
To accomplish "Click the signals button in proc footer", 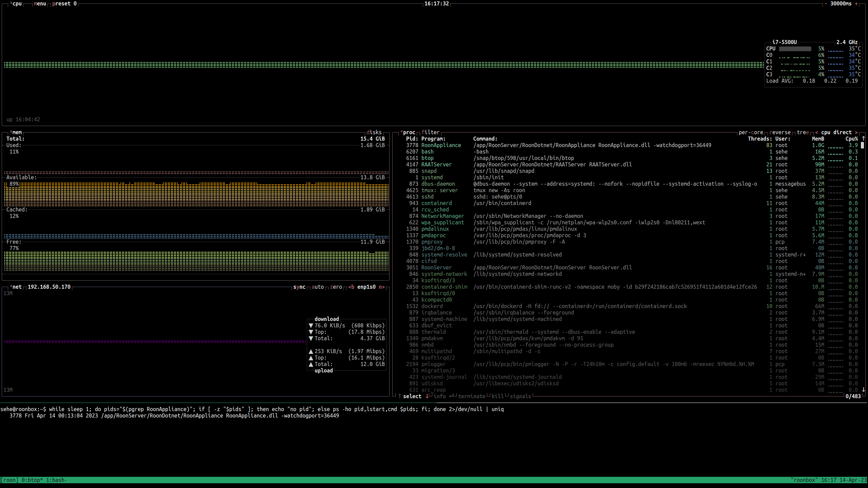I will [x=520, y=396].
